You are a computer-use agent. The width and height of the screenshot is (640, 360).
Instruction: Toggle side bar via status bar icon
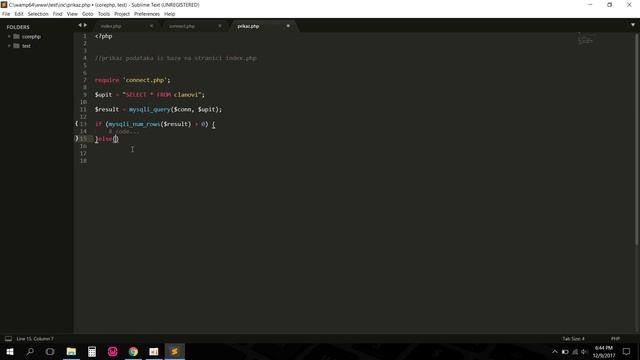click(x=8, y=338)
